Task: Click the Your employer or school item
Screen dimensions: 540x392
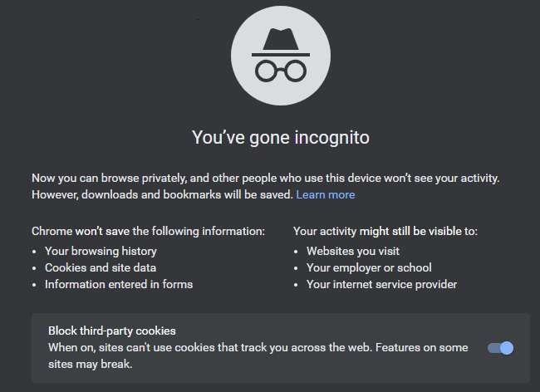Action: [x=369, y=267]
